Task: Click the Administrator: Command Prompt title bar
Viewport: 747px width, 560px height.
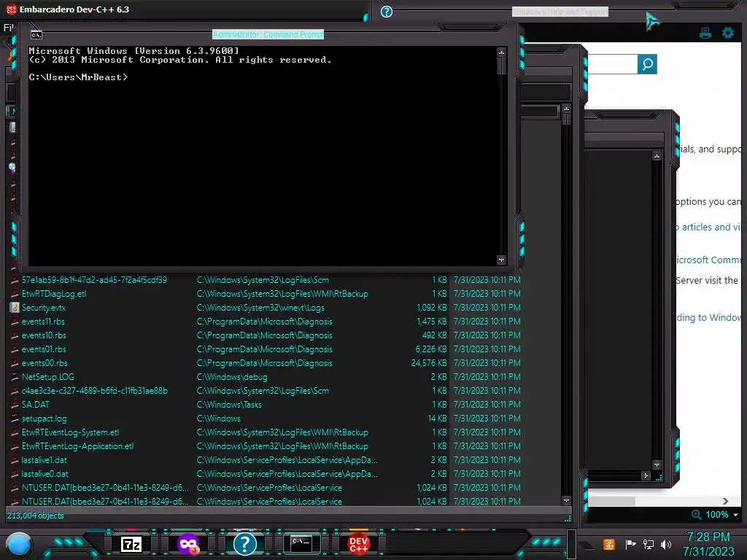Action: [x=268, y=34]
